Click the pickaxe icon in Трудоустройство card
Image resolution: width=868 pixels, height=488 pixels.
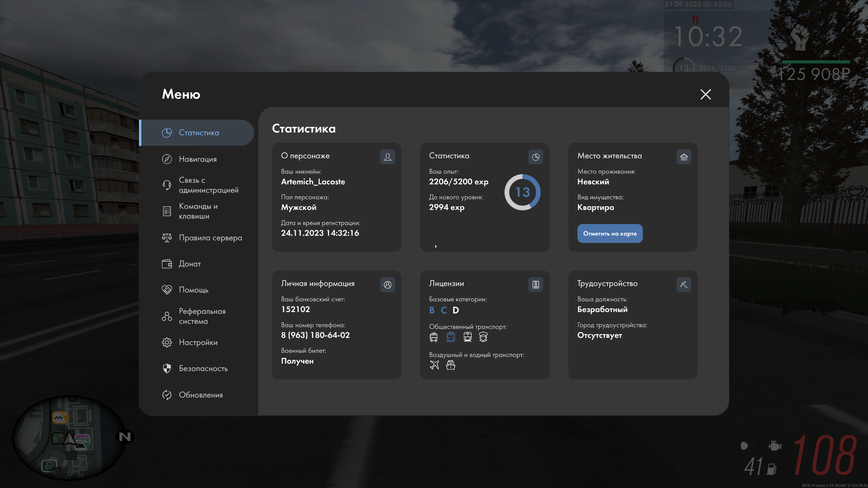684,285
